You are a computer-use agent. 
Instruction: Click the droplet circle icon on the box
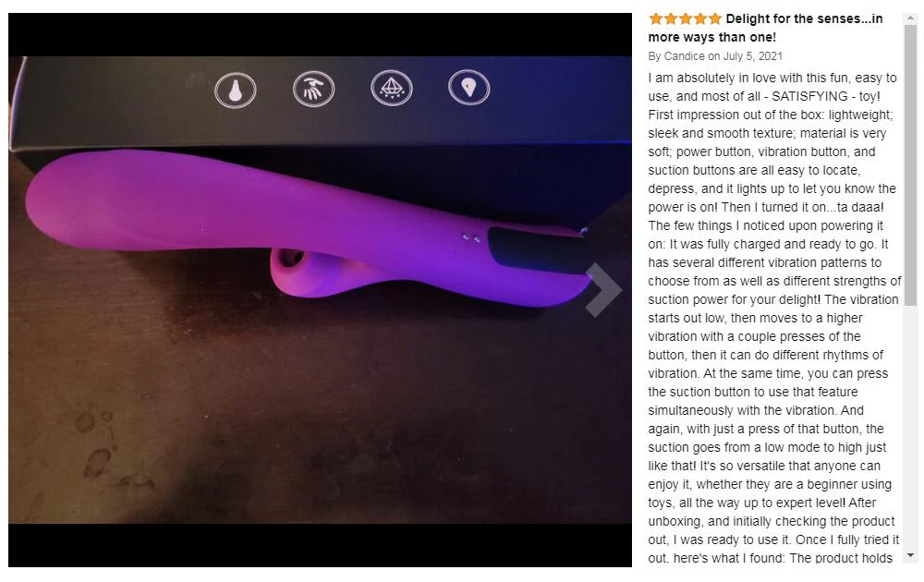coord(235,91)
